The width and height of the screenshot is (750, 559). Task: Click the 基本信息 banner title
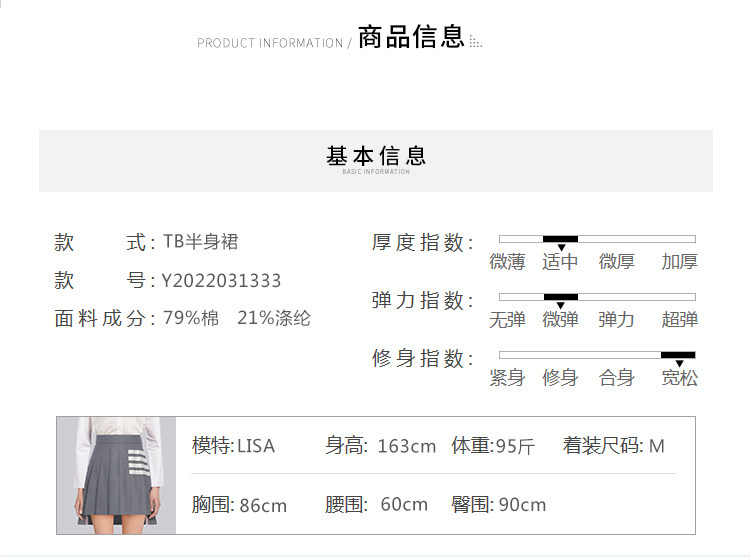pyautogui.click(x=376, y=156)
